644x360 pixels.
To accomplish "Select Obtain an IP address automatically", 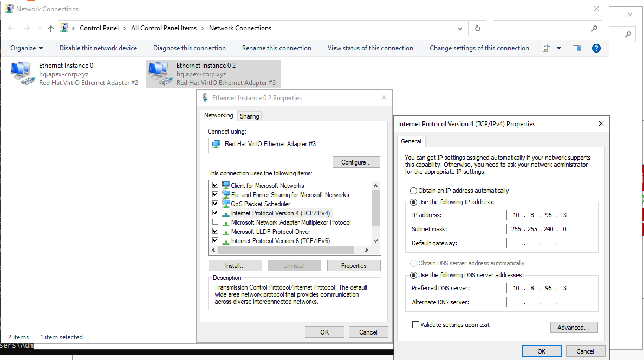I will pos(414,191).
